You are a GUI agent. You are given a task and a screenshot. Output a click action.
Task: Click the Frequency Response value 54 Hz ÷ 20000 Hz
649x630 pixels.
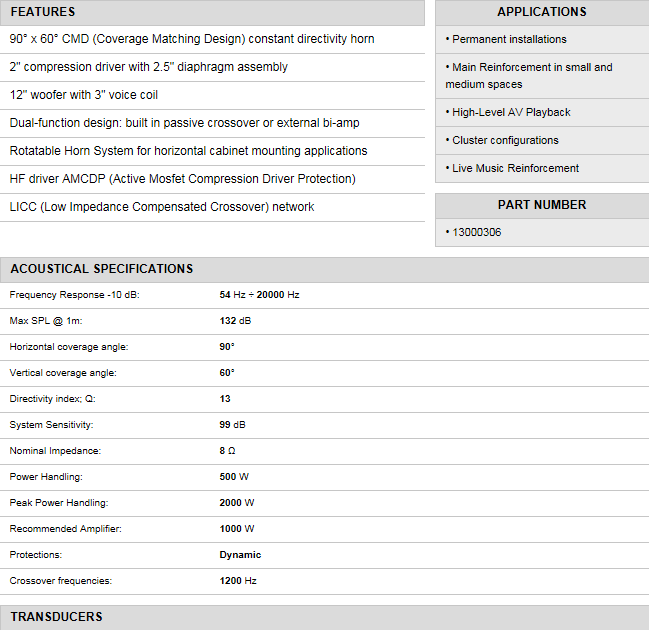click(x=259, y=295)
